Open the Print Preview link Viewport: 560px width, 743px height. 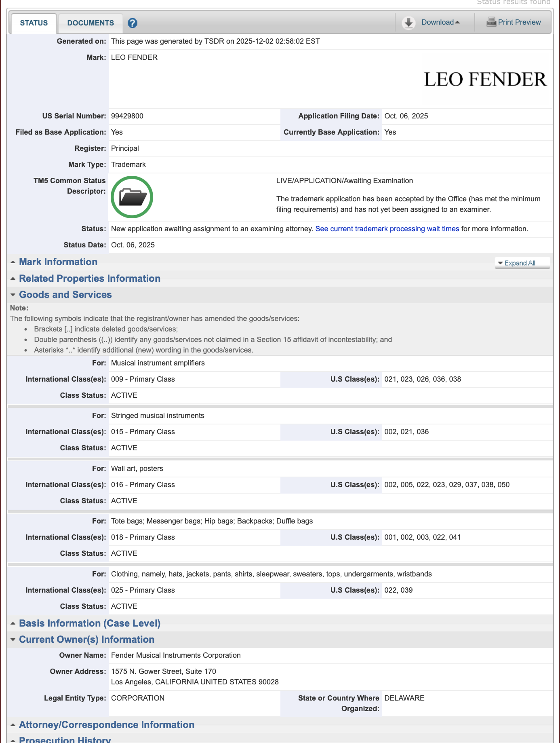[519, 22]
